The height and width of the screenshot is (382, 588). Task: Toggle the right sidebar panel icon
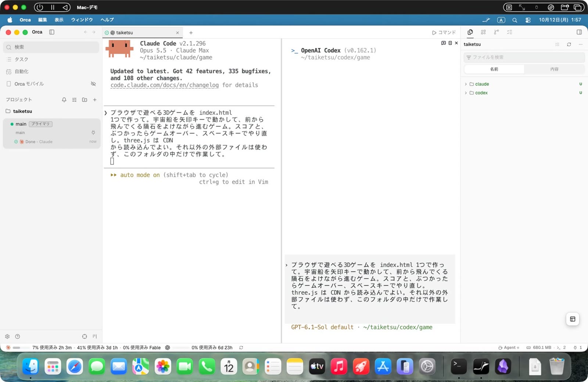(x=579, y=32)
